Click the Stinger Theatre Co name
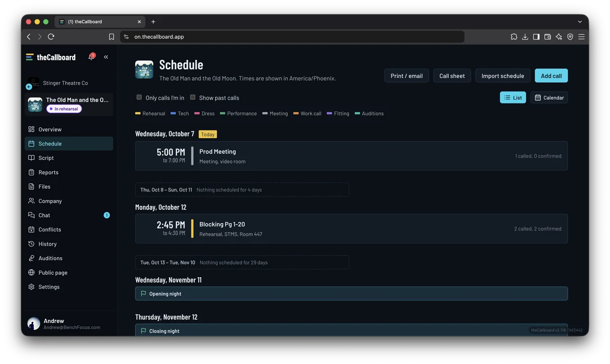Viewport: 610px width, 364px height. (66, 83)
